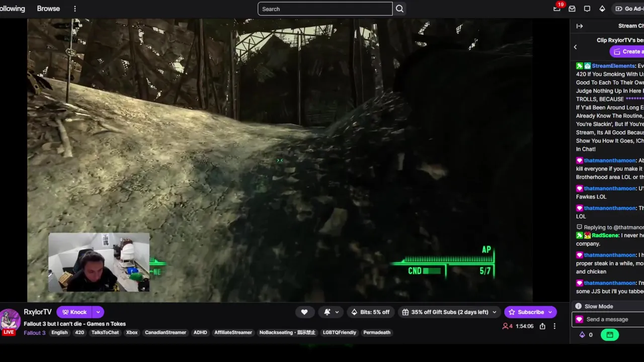Click the Slow Mode info icon
This screenshot has height=362, width=644.
579,306
